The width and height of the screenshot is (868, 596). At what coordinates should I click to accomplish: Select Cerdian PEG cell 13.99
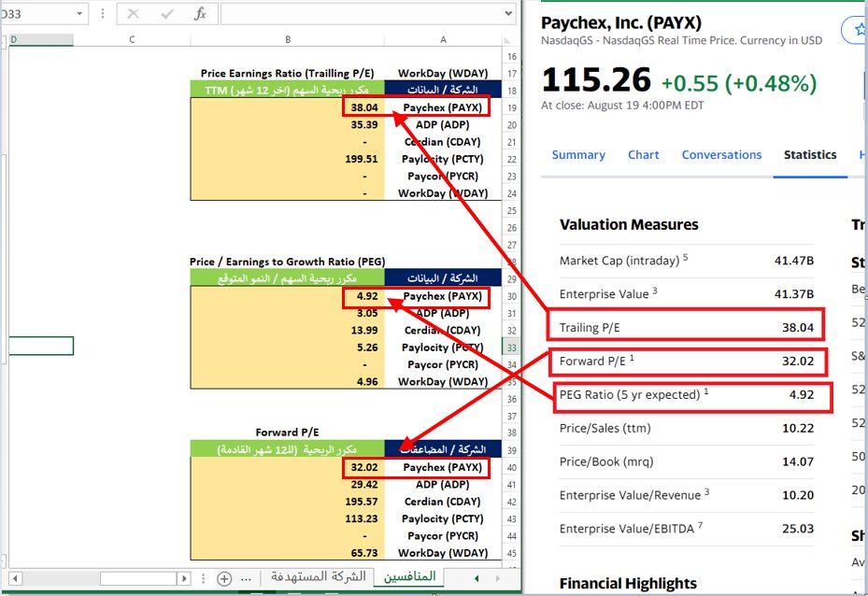click(x=287, y=331)
